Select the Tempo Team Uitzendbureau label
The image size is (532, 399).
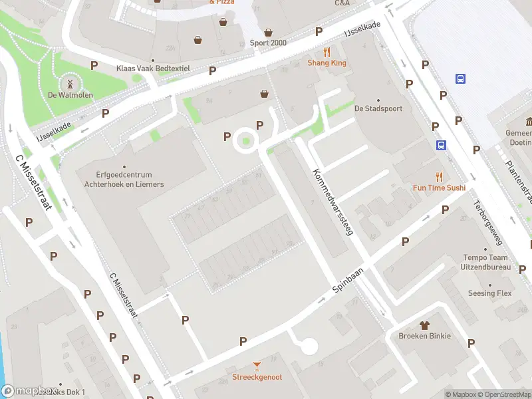tap(485, 262)
